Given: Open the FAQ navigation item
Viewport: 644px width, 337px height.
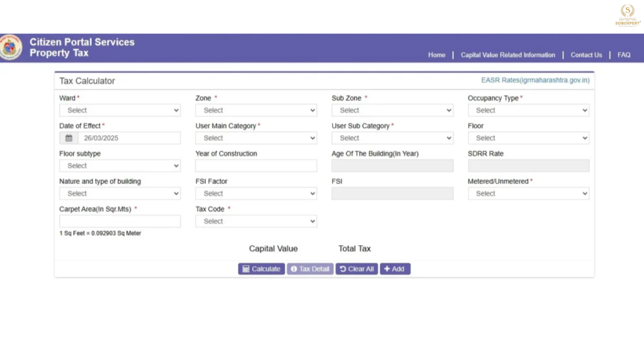Looking at the screenshot, I should coord(624,55).
